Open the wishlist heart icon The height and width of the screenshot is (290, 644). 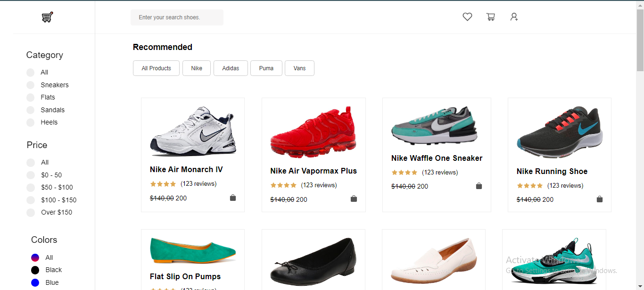[x=467, y=17]
